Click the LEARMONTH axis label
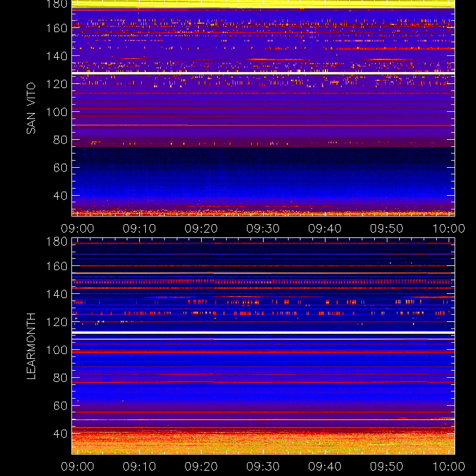The width and height of the screenshot is (476, 476). (x=31, y=346)
